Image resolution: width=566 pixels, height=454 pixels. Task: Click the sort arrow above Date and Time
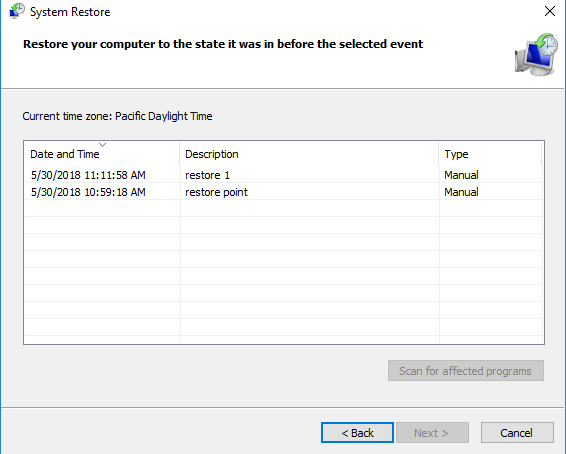[x=103, y=145]
